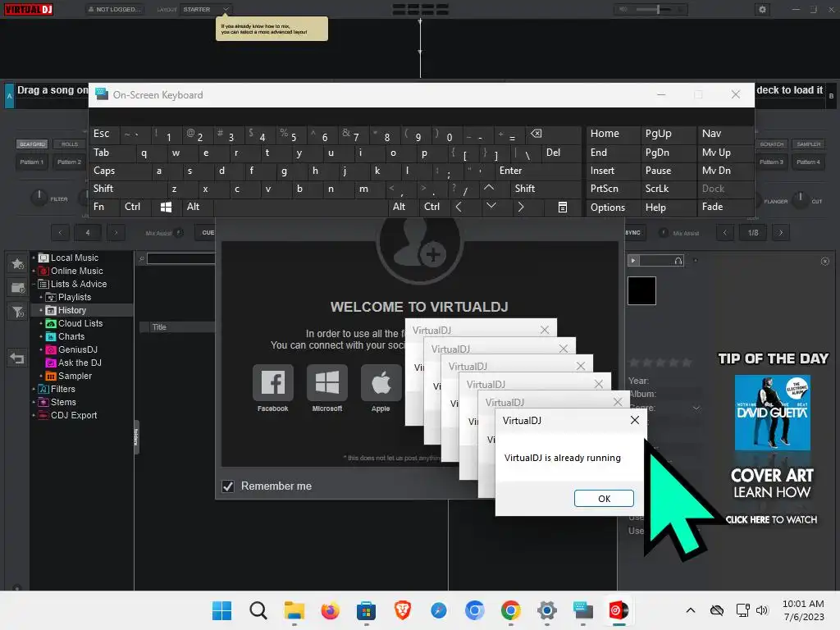Viewport: 840px width, 630px height.
Task: Show hidden system tray icons
Action: (x=691, y=610)
